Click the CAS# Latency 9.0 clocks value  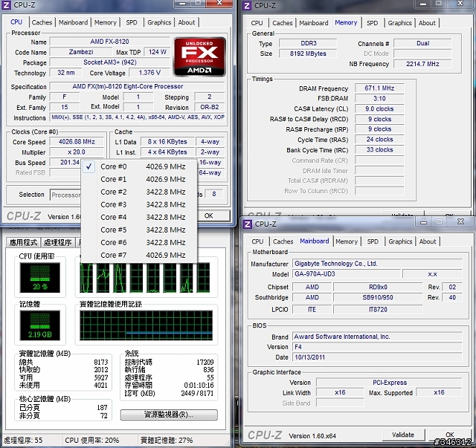tap(379, 109)
